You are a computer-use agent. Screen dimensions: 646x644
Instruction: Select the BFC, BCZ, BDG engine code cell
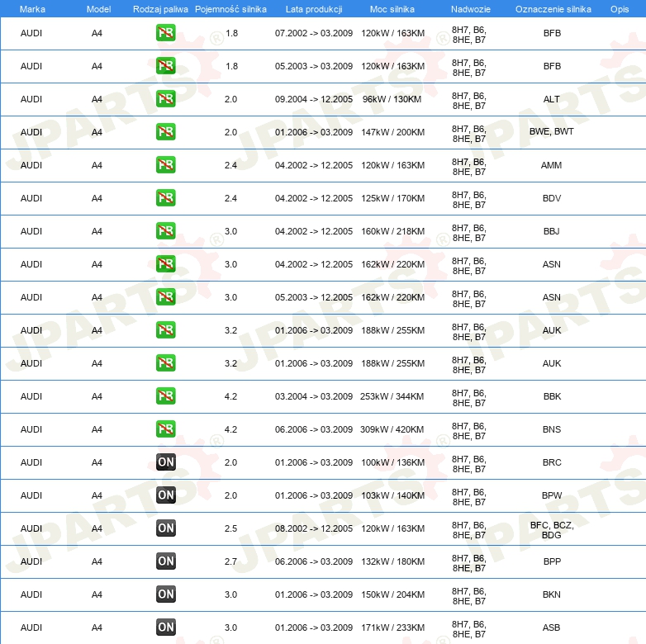click(x=551, y=529)
